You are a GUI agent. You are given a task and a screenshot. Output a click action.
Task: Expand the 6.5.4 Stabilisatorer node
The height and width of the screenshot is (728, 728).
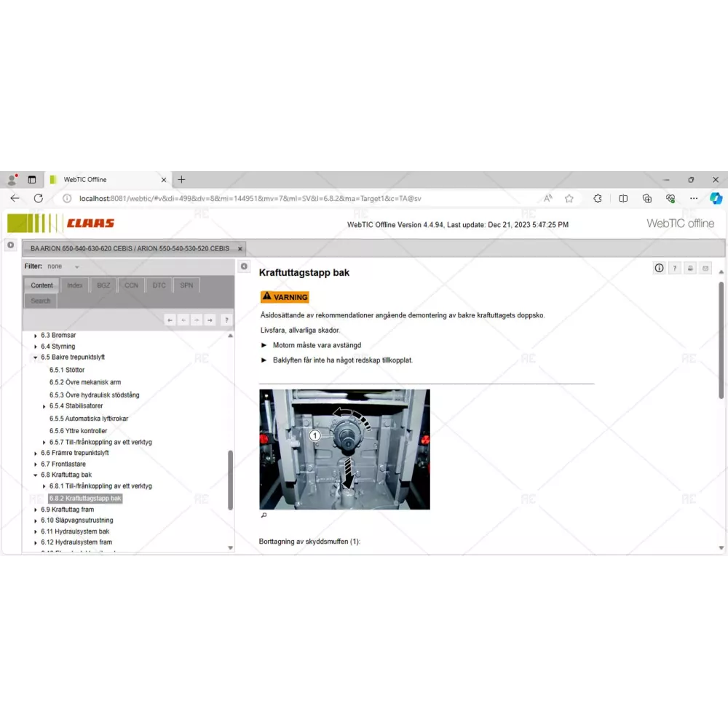coord(44,406)
